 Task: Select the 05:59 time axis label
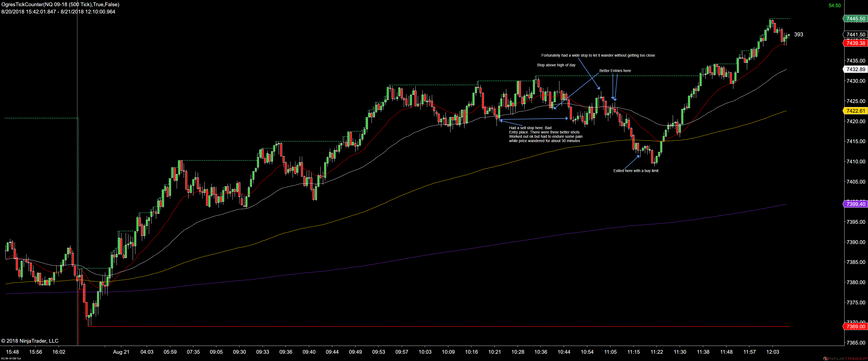point(170,352)
